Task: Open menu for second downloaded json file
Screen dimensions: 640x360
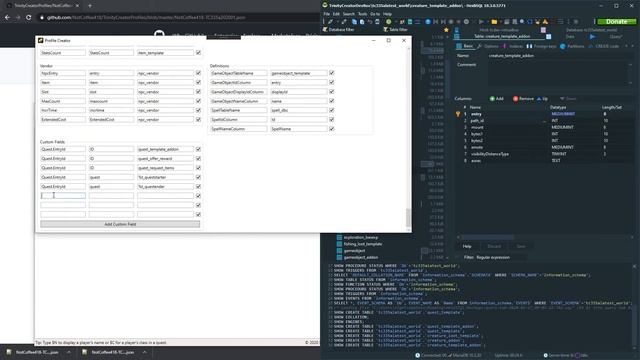Action: tap(144, 352)
